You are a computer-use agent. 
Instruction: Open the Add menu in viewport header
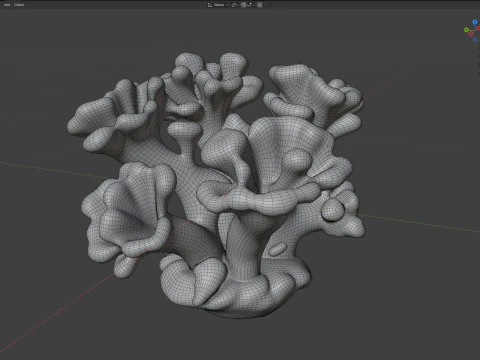click(7, 5)
